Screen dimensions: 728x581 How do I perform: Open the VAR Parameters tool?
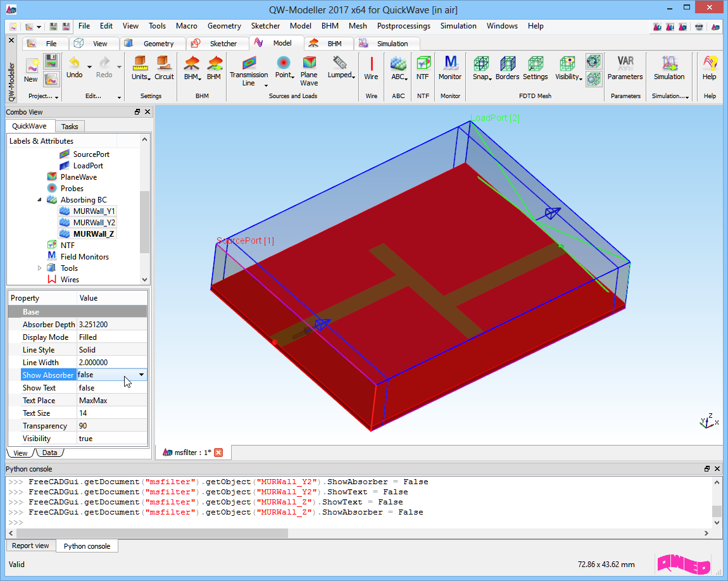[x=625, y=68]
